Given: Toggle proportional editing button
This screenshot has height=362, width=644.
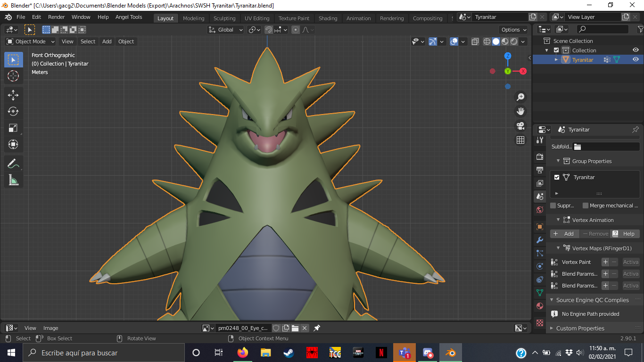Looking at the screenshot, I should tap(296, 30).
